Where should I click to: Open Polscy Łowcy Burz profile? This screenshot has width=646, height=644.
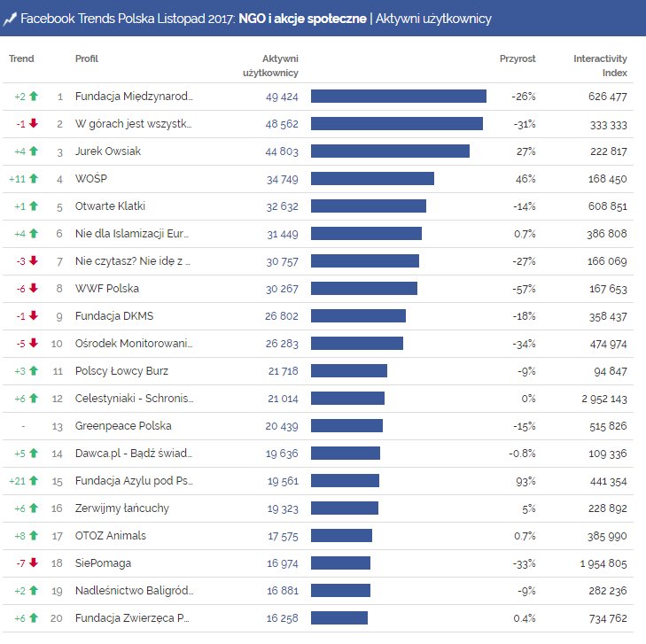point(121,371)
